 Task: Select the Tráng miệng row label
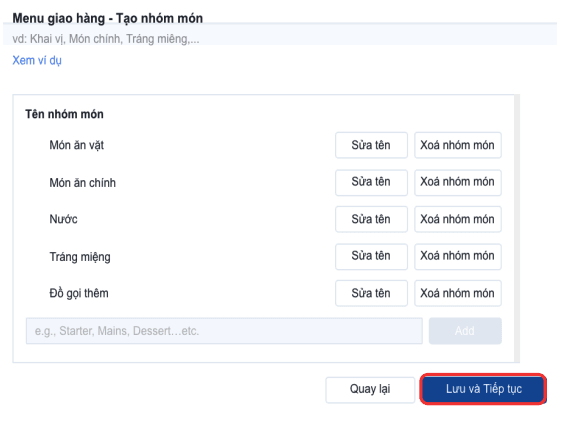click(x=80, y=257)
